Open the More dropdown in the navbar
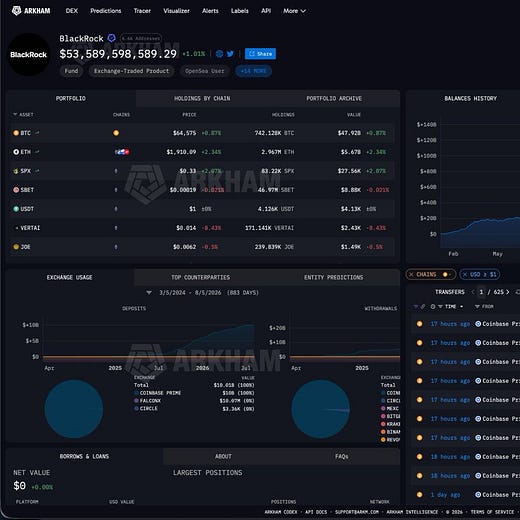This screenshot has width=520, height=520. pyautogui.click(x=294, y=11)
